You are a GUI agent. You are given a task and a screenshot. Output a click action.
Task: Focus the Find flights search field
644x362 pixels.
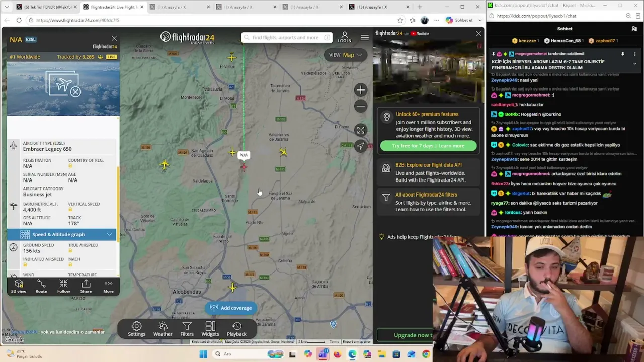[286, 38]
